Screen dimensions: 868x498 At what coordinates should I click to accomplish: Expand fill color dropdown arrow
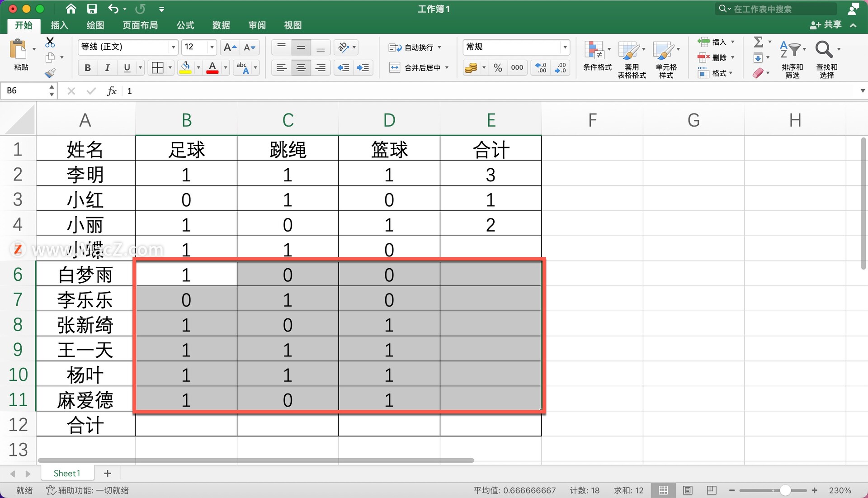pyautogui.click(x=198, y=68)
